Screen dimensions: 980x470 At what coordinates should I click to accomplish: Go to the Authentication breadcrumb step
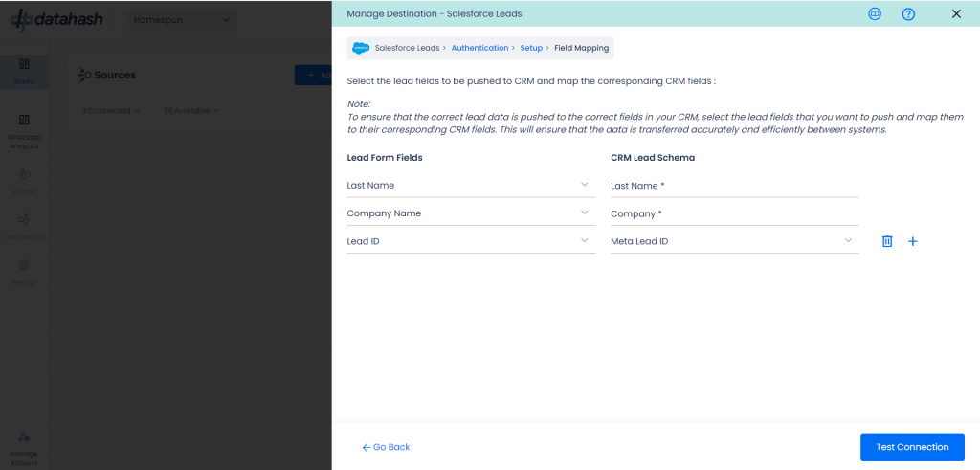(x=479, y=48)
